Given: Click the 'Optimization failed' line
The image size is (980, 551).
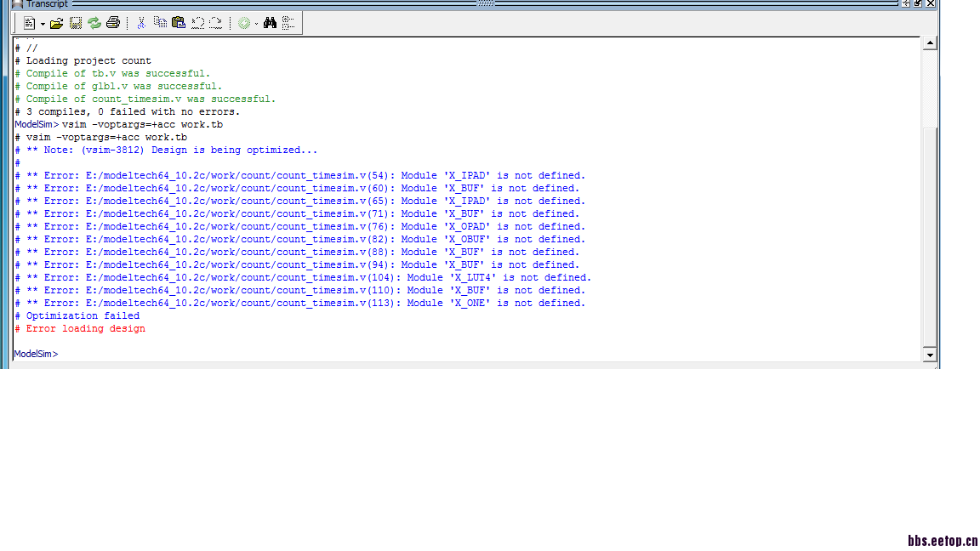Looking at the screenshot, I should point(77,316).
